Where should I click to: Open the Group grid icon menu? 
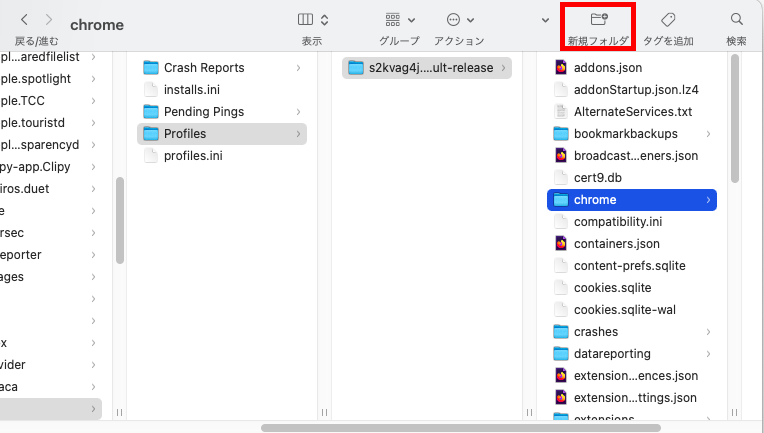coord(393,19)
